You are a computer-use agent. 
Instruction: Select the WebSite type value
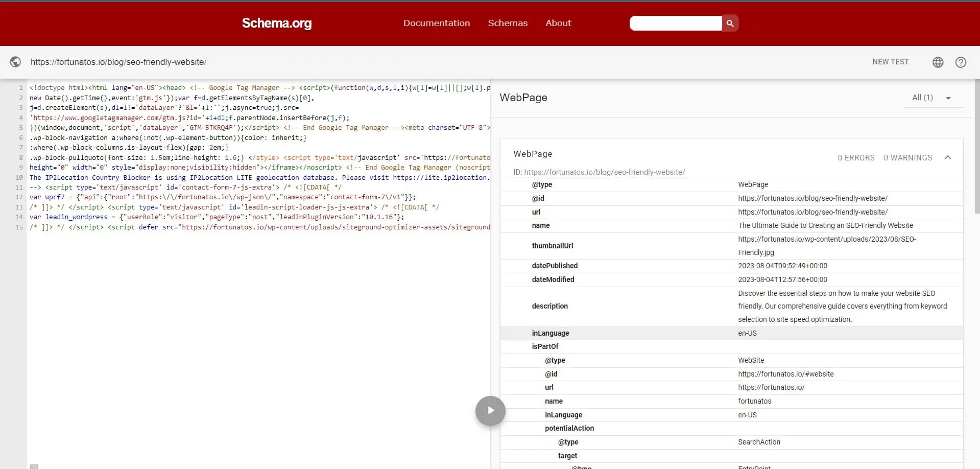tap(751, 360)
